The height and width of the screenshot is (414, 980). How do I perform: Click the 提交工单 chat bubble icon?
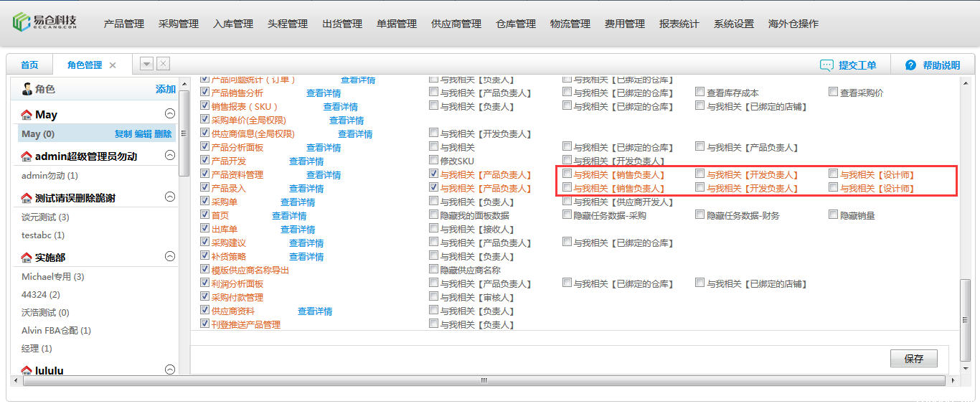pos(826,65)
